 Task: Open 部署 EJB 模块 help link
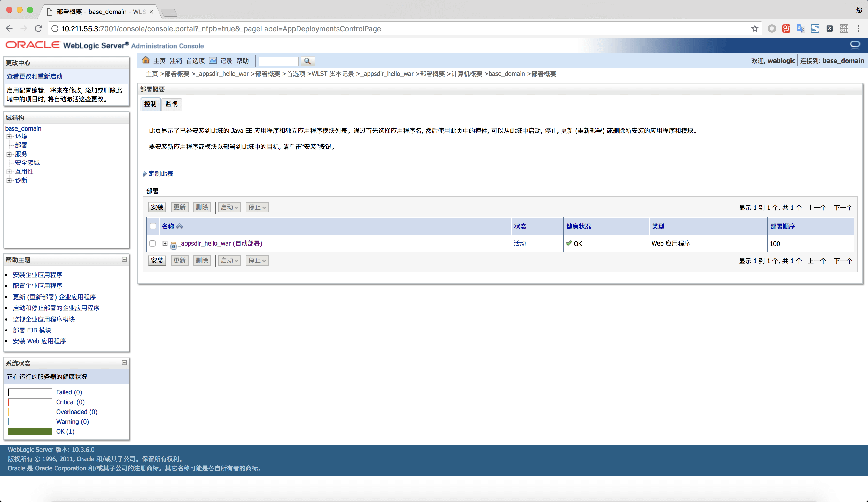tap(32, 330)
